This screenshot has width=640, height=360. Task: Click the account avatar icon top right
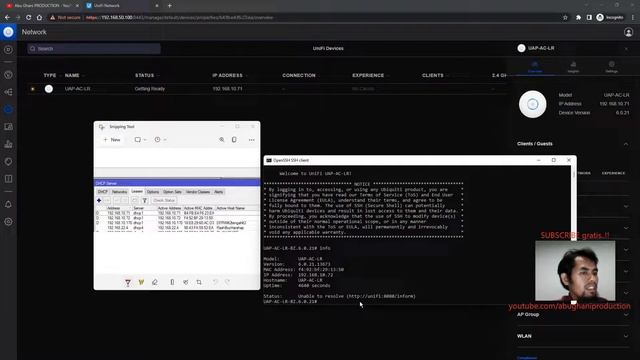point(628,32)
